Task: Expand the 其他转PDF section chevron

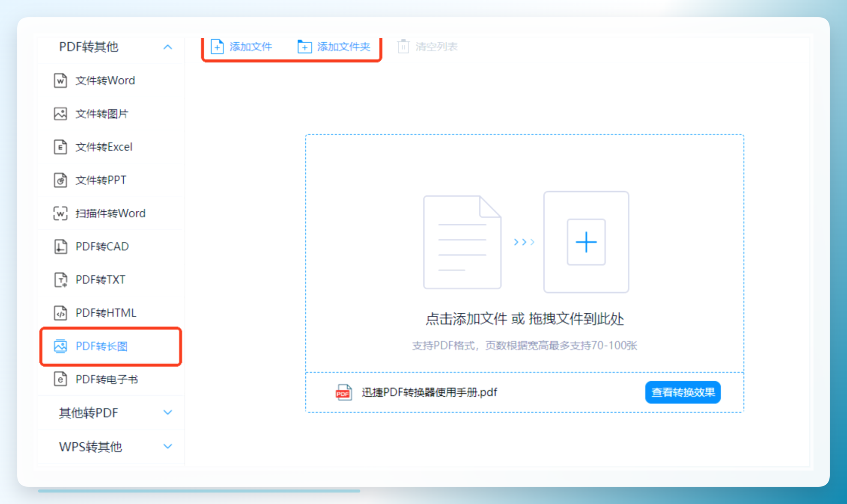Action: pyautogui.click(x=168, y=412)
